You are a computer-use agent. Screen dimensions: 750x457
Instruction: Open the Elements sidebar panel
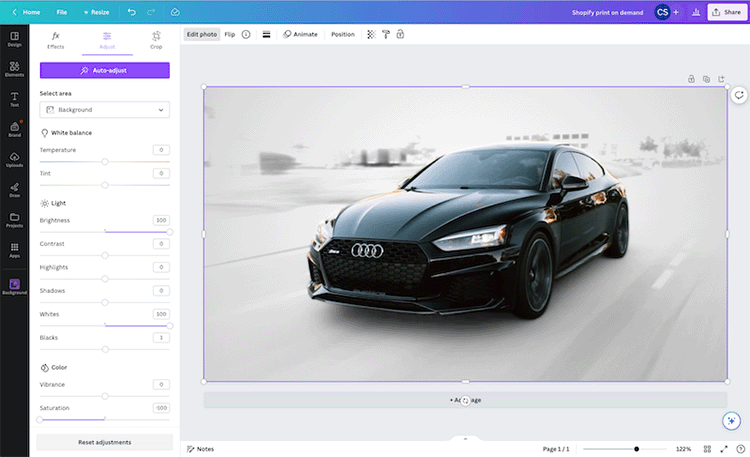coord(14,69)
